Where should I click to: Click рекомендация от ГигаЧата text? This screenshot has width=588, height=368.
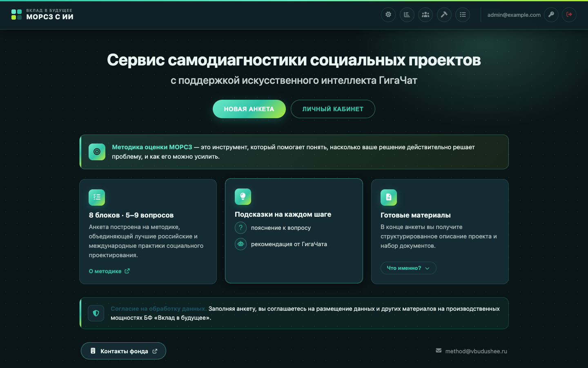[x=289, y=244]
